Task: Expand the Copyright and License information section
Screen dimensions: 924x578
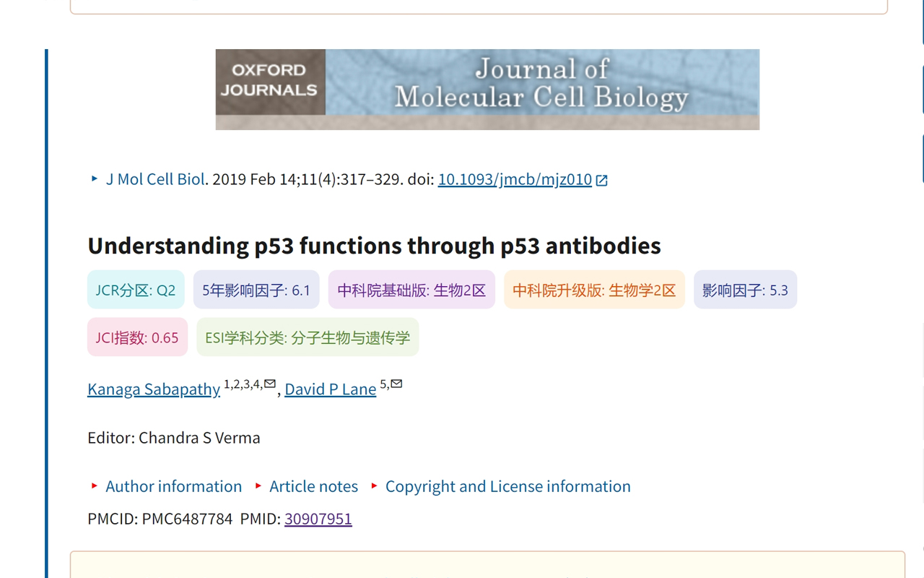Action: point(507,486)
